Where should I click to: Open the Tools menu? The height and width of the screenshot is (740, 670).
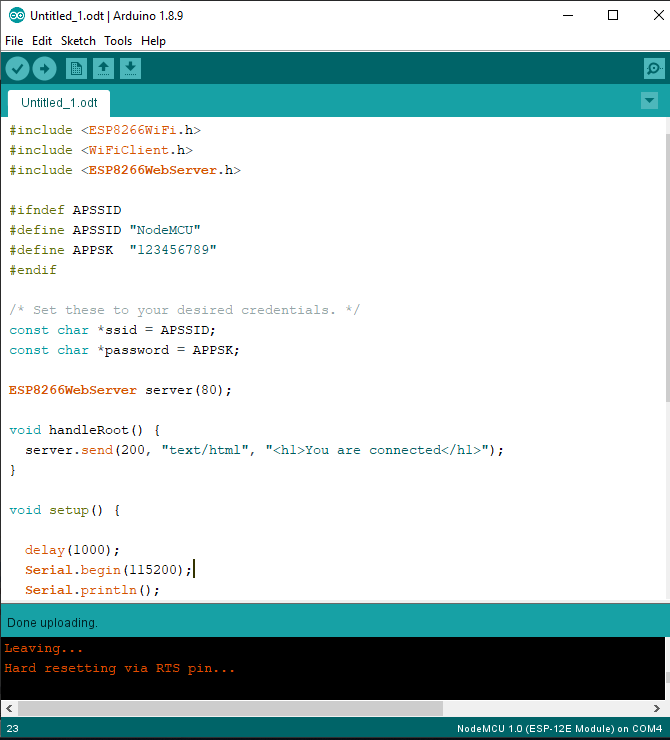tap(118, 41)
